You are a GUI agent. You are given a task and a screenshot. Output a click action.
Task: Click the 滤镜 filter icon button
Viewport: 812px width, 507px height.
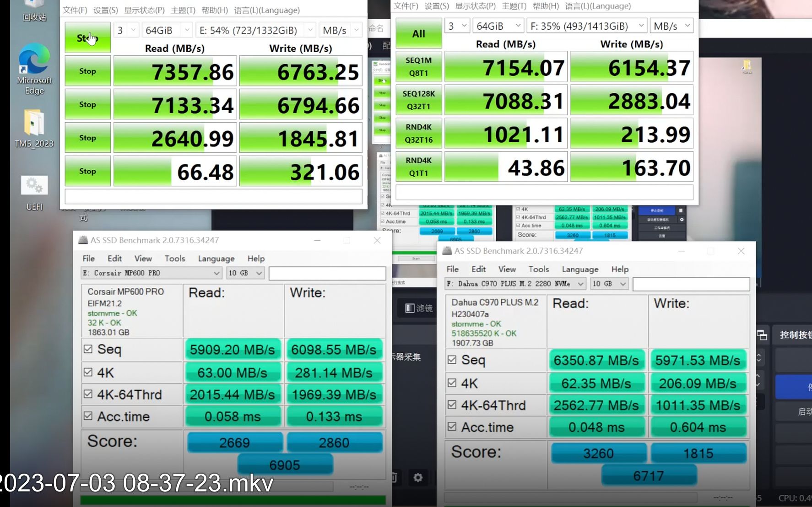(419, 308)
